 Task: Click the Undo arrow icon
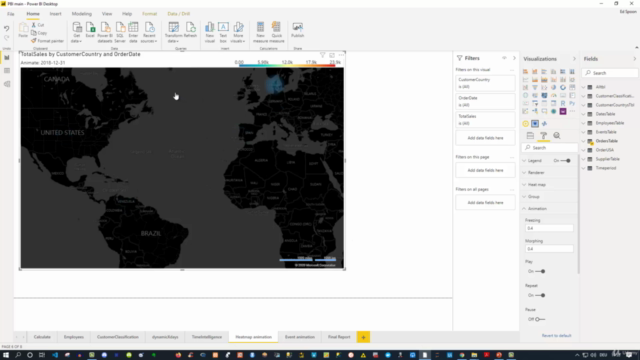pyautogui.click(x=7, y=29)
